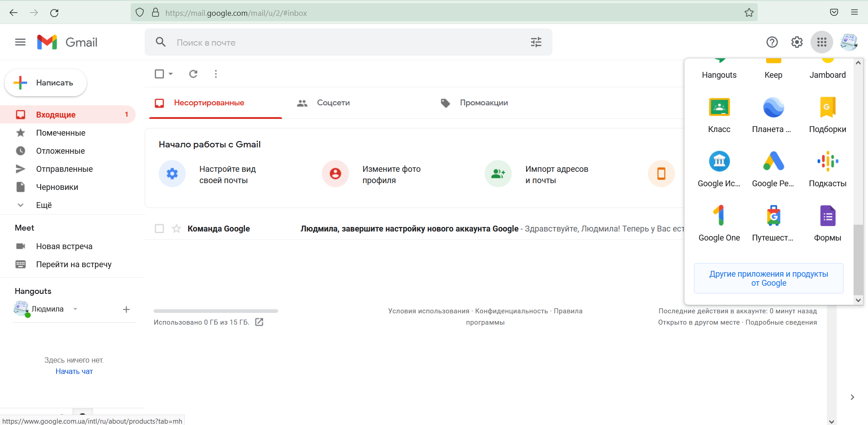The height and width of the screenshot is (425, 868).
Task: Compose a new email with Написать
Action: click(46, 83)
